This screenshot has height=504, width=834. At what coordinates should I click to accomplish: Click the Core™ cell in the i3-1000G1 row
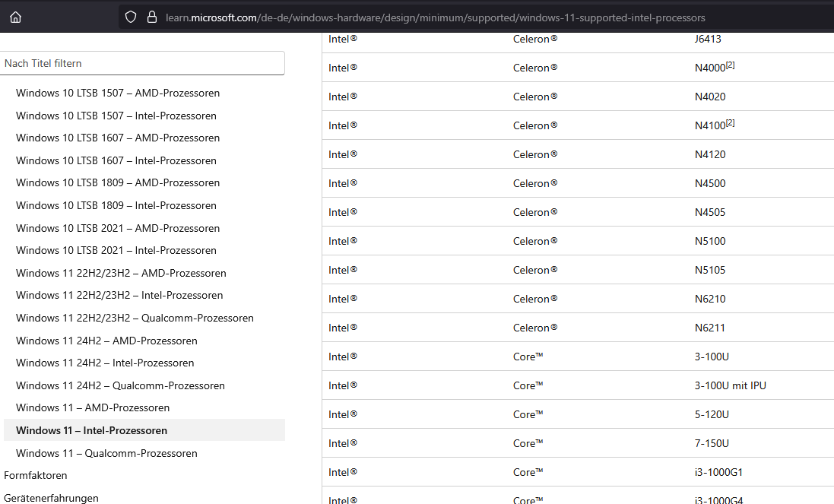pos(528,472)
